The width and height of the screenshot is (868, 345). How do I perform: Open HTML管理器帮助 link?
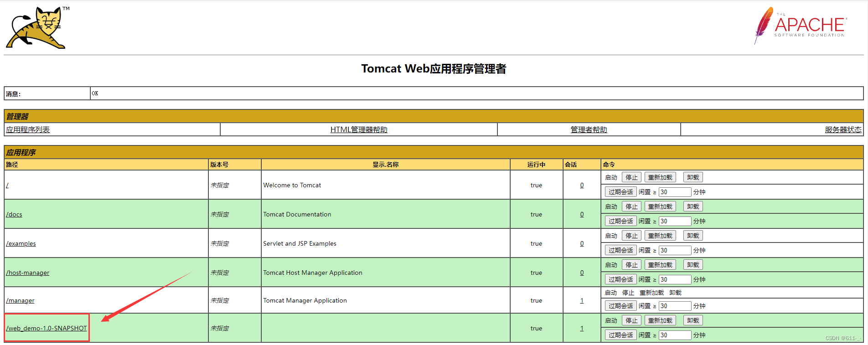(359, 129)
